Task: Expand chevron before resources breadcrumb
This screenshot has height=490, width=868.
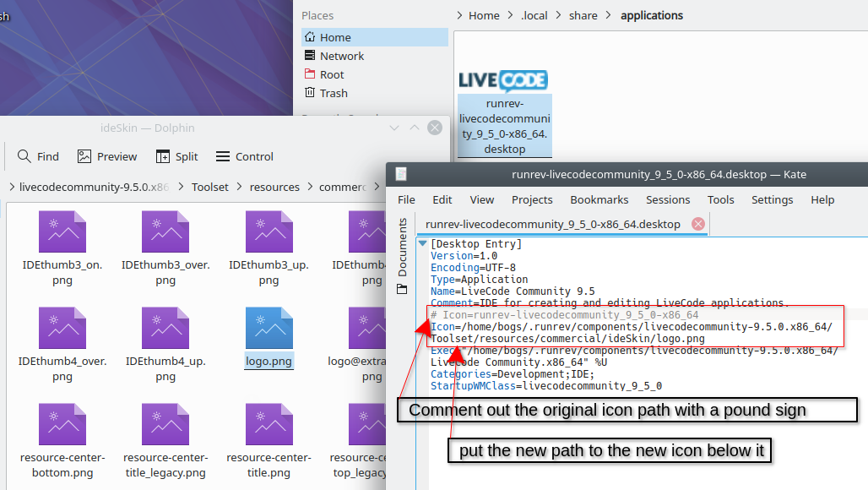Action: pyautogui.click(x=240, y=188)
